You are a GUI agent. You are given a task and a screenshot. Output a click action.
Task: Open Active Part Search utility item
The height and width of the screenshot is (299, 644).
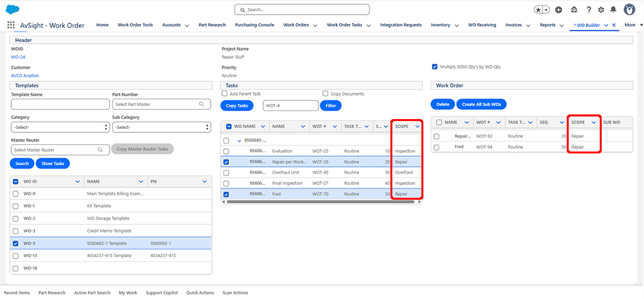(92, 293)
